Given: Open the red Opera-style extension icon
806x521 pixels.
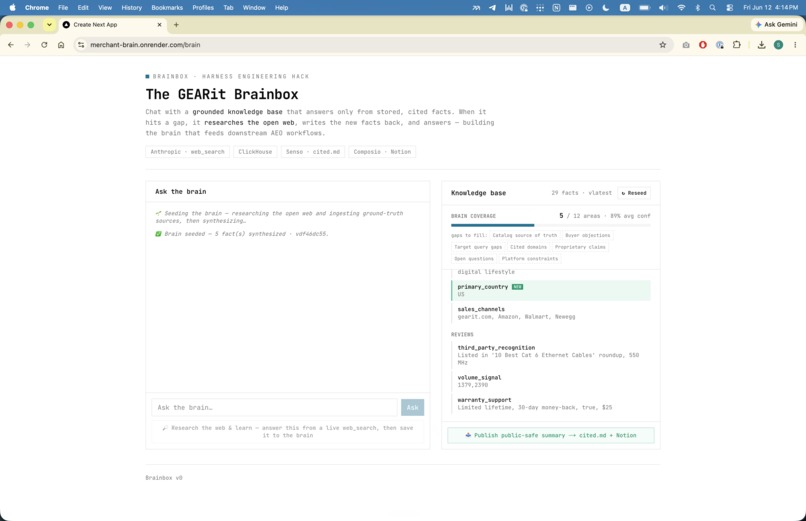Looking at the screenshot, I should coord(703,45).
